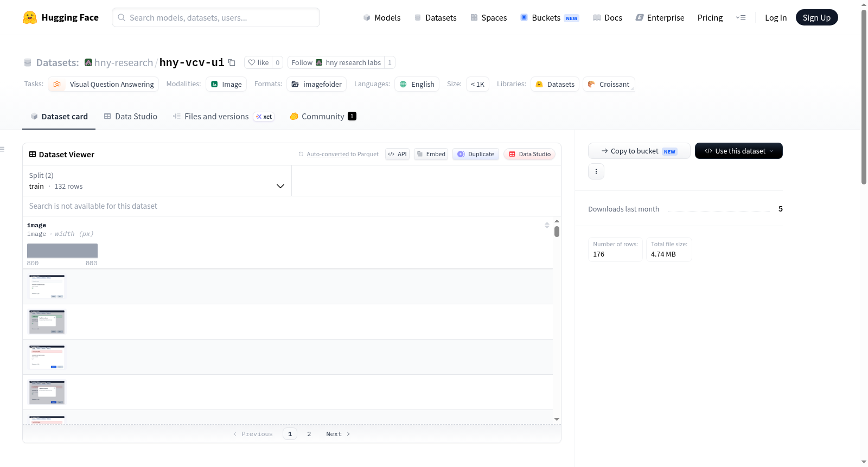The height and width of the screenshot is (467, 868).
Task: Toggle the left sidebar collapse icon
Action: click(2, 149)
